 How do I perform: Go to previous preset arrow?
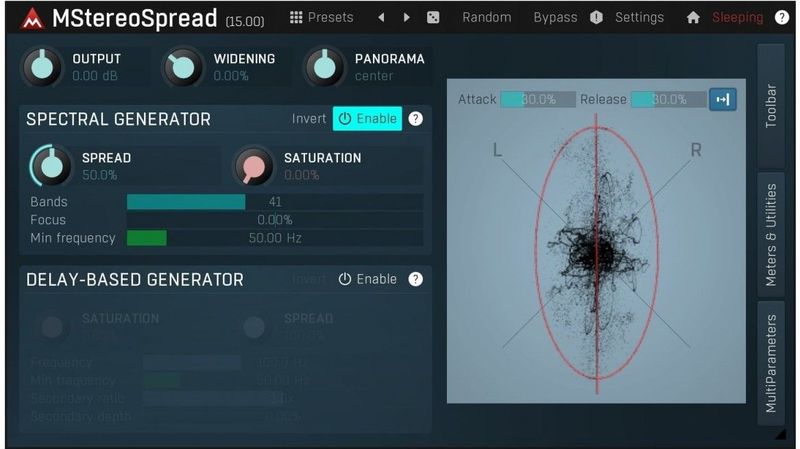tap(381, 17)
